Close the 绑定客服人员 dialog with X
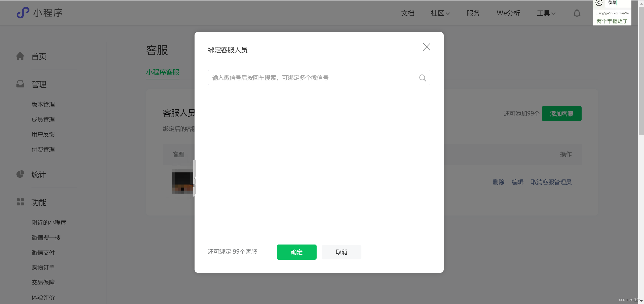Viewport: 644px width, 304px height. point(426,47)
